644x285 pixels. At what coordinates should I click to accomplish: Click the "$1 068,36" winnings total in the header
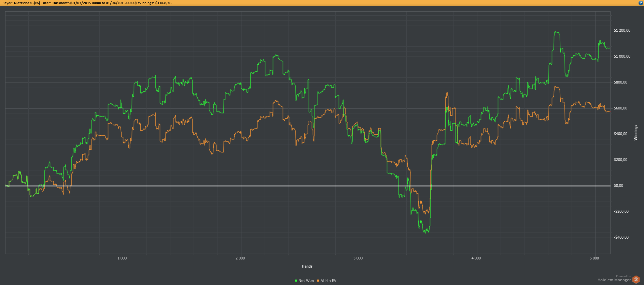click(163, 3)
